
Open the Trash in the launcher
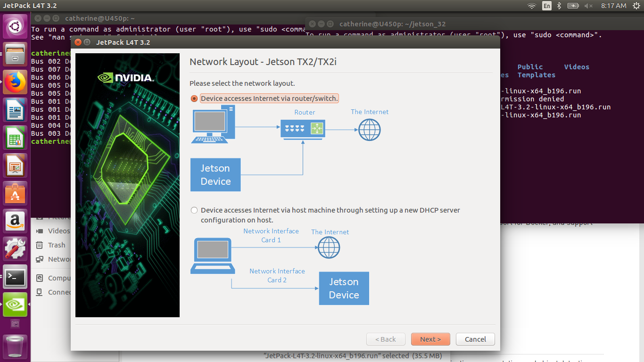point(15,347)
